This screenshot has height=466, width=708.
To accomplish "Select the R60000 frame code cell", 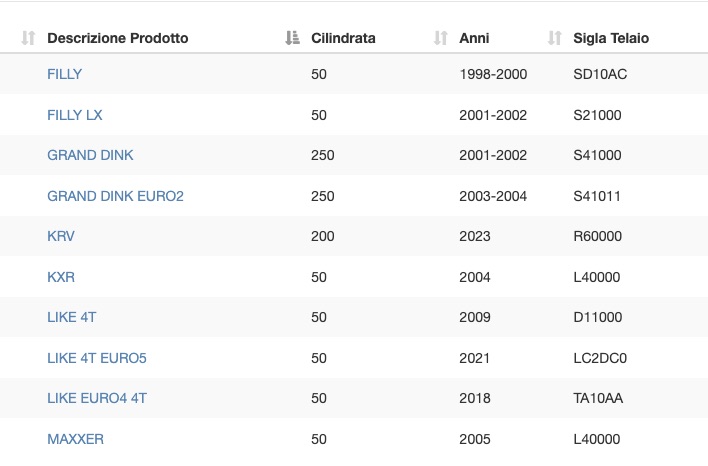I will click(597, 236).
